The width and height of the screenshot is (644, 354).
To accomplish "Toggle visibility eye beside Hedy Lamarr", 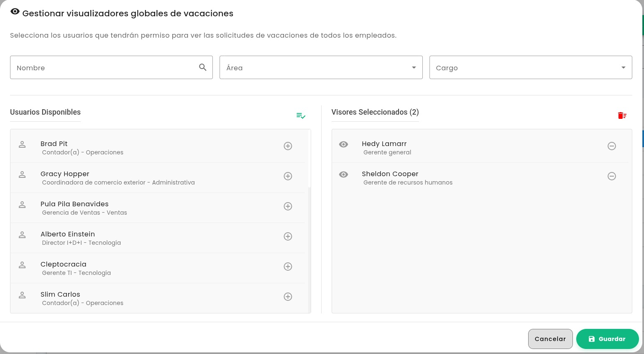I will click(343, 144).
